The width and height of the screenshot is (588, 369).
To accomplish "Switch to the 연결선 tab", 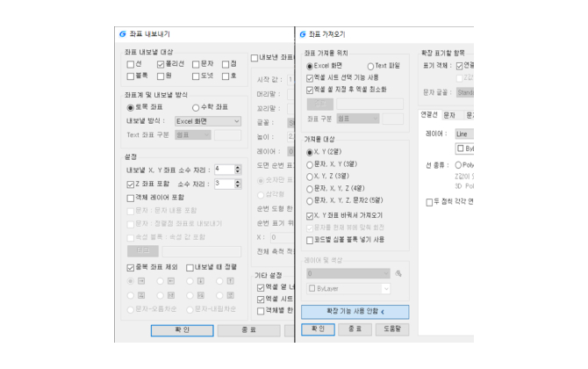I will [429, 114].
